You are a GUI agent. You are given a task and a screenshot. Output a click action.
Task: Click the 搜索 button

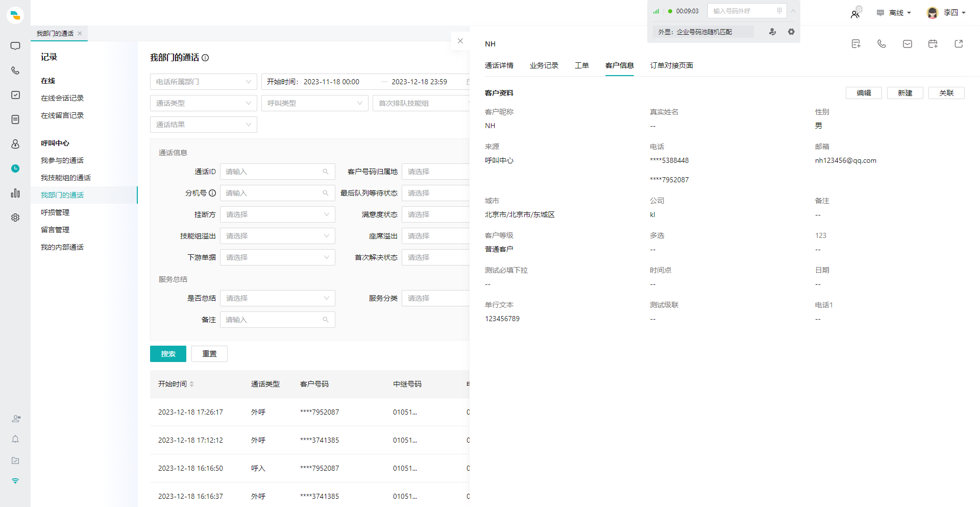coord(168,354)
